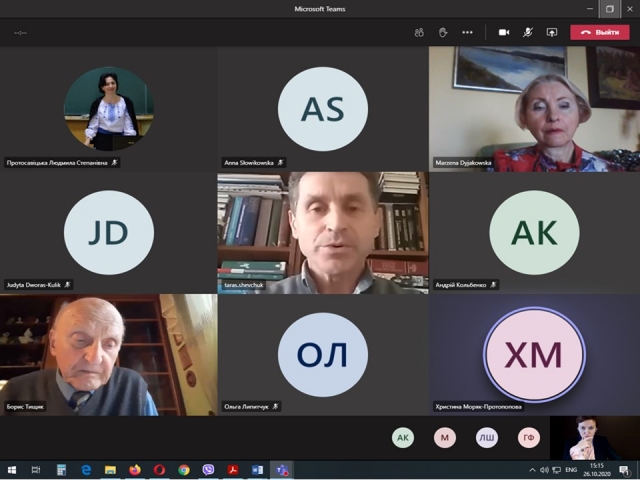
Task: Show hidden system tray icons
Action: click(532, 470)
